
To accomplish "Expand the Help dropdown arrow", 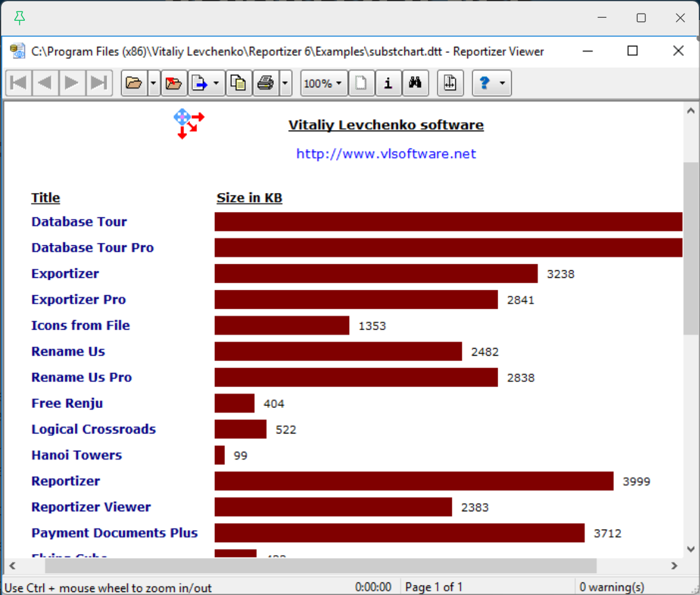I will tap(502, 83).
